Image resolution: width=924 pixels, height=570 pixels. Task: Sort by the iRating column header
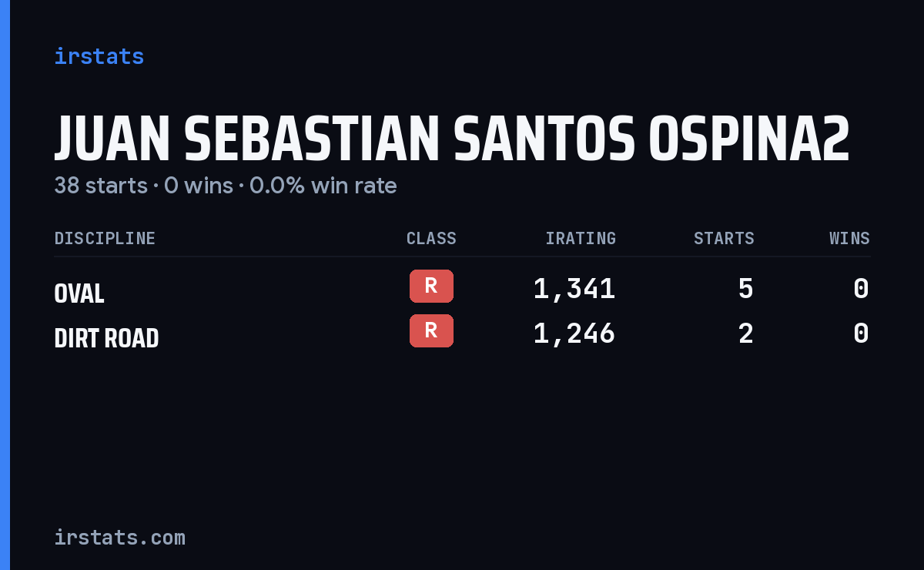tap(581, 239)
